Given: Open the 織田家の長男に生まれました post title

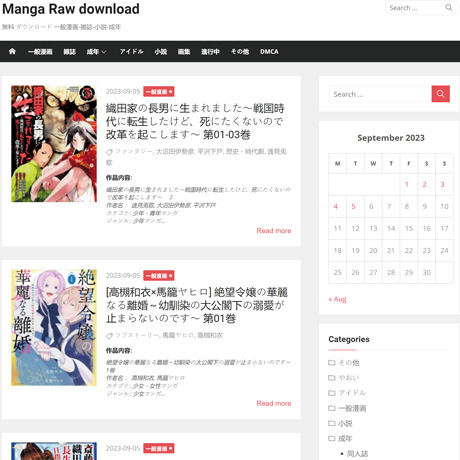Looking at the screenshot, I should pyautogui.click(x=195, y=121).
